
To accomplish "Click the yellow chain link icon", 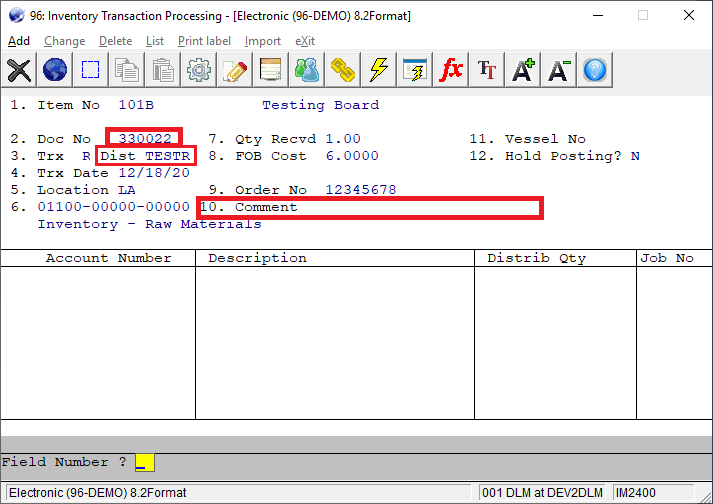I will click(342, 70).
